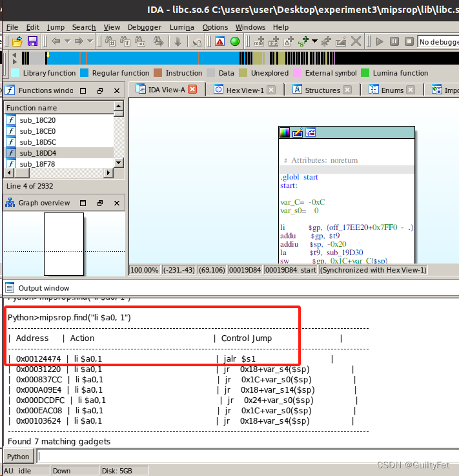The image size is (459, 476).
Task: Open the Options menu
Action: click(x=215, y=27)
